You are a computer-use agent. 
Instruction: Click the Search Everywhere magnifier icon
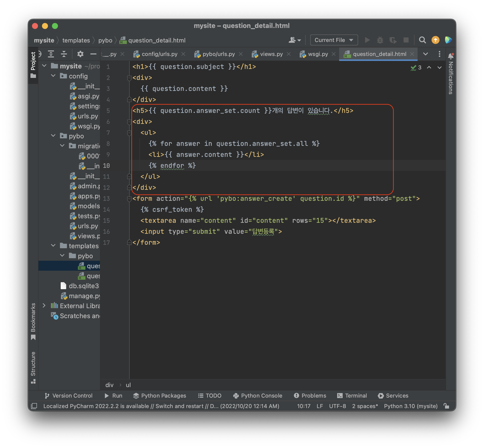(422, 40)
